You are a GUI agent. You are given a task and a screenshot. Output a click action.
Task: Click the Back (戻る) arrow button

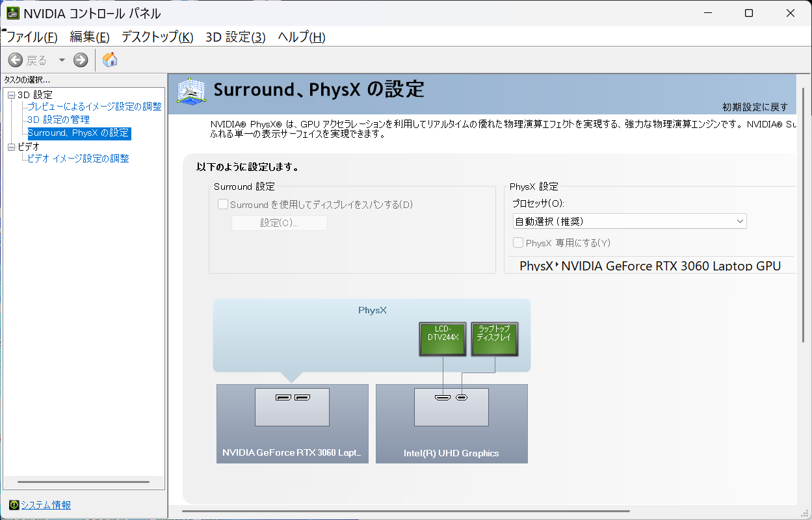(15, 60)
